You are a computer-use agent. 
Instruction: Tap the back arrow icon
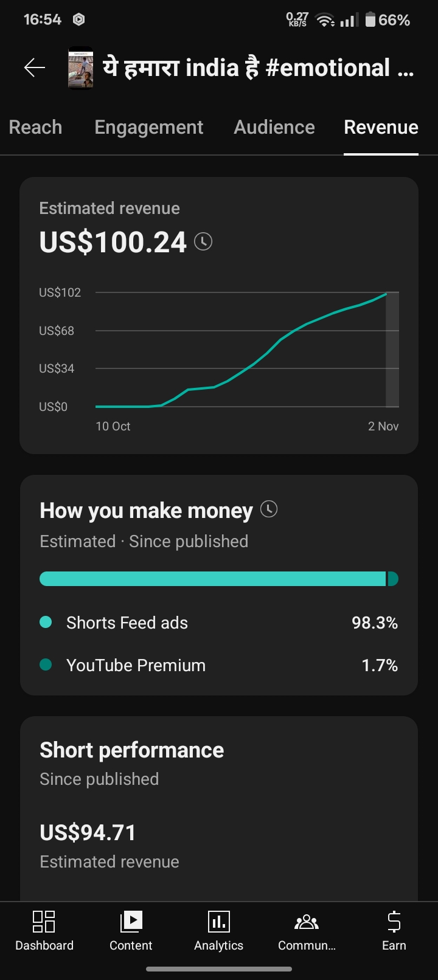click(35, 67)
